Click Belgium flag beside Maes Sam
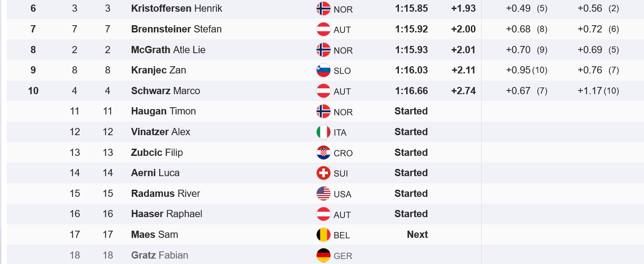 pos(323,235)
